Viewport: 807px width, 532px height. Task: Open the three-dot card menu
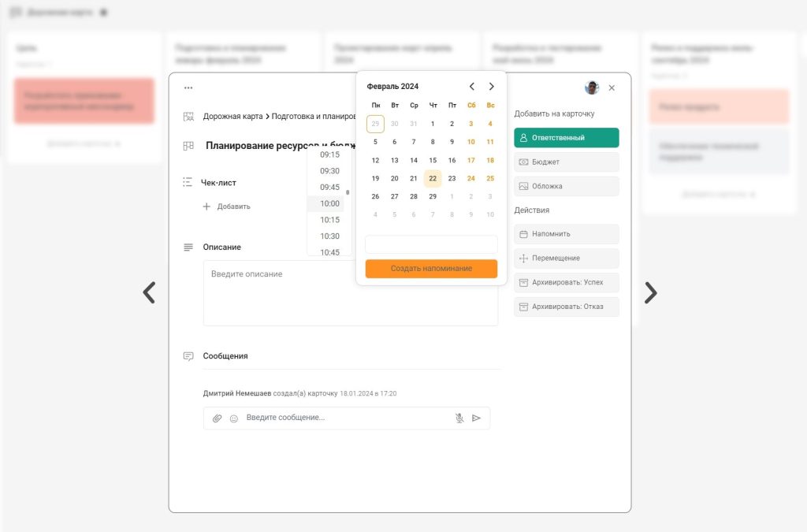[x=188, y=87]
